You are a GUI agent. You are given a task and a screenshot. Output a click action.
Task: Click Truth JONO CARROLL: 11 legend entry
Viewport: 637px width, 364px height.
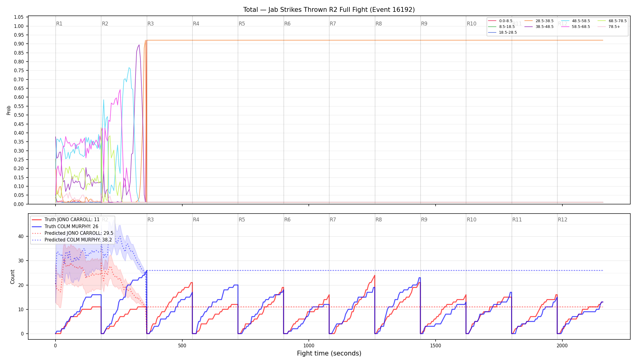click(x=66, y=220)
